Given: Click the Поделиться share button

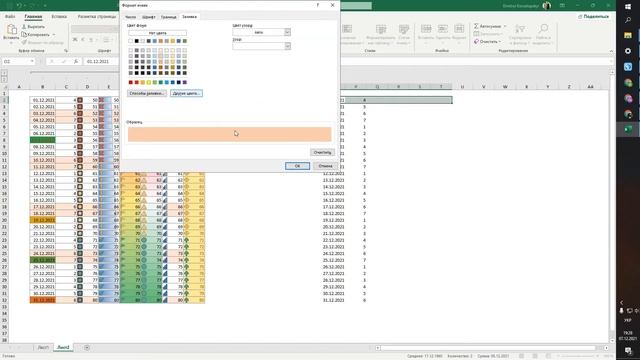Looking at the screenshot, I should coord(593,16).
